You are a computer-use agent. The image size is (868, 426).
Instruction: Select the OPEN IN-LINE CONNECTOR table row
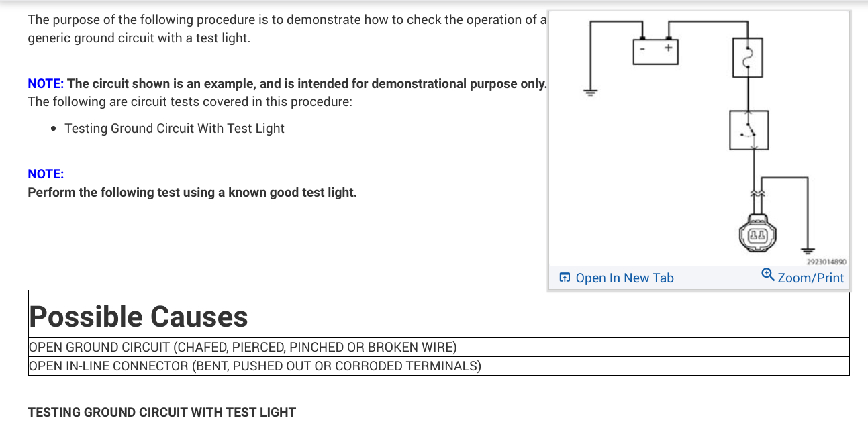click(x=255, y=366)
